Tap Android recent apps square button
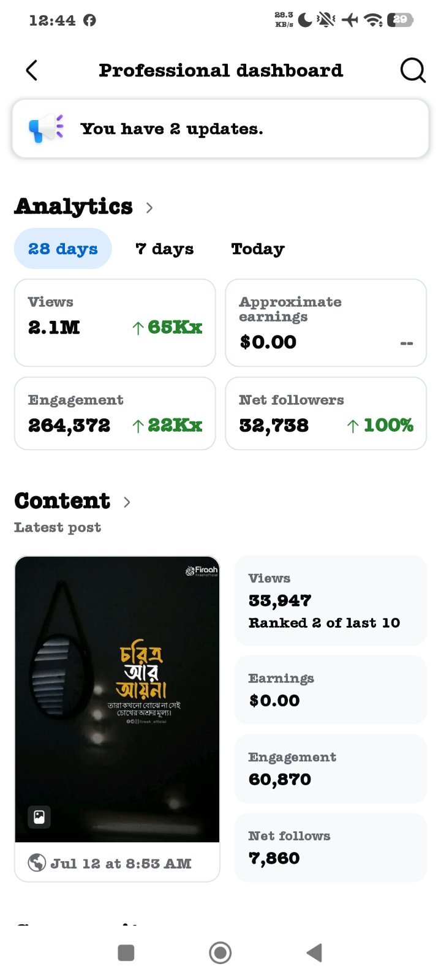Screen dimensions: 441x980 point(126,952)
